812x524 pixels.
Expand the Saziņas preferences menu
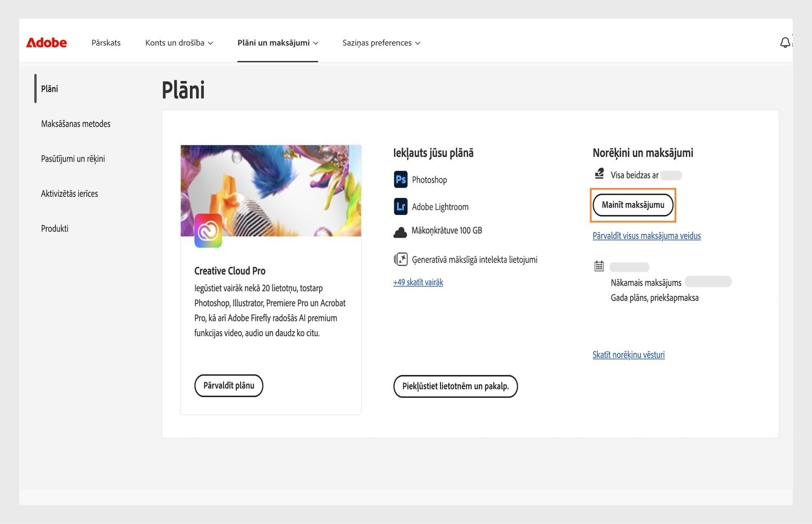[x=381, y=43]
